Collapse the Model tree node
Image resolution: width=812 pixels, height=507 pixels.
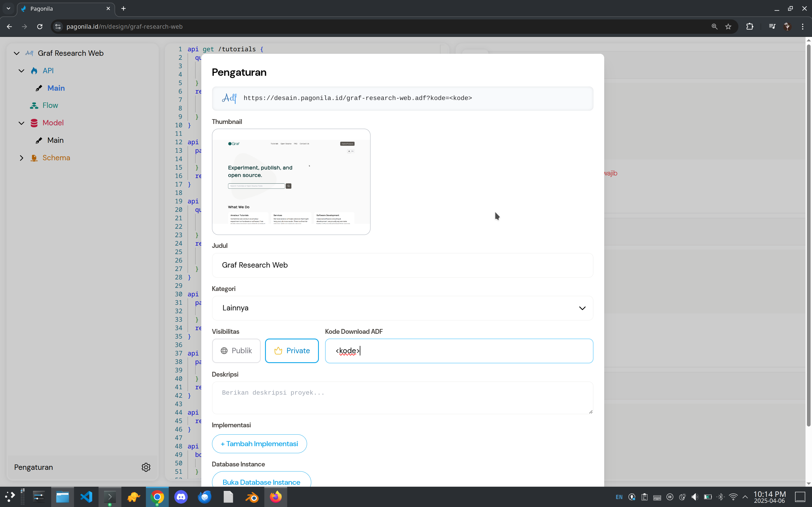[x=21, y=123]
